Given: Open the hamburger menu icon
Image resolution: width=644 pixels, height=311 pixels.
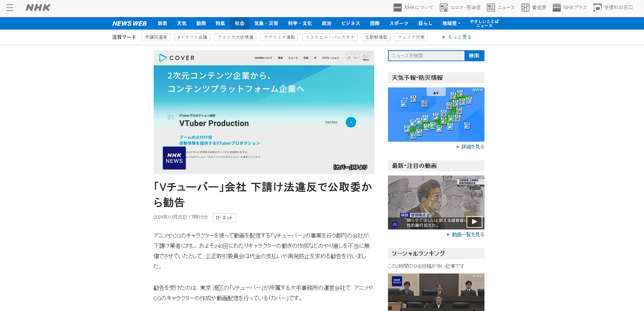Looking at the screenshot, I should click(x=10, y=8).
